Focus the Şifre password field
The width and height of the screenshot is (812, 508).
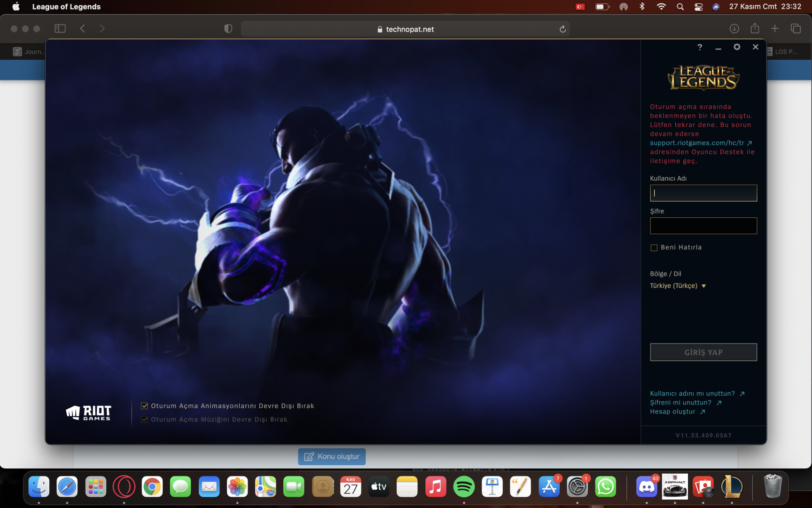pyautogui.click(x=703, y=226)
